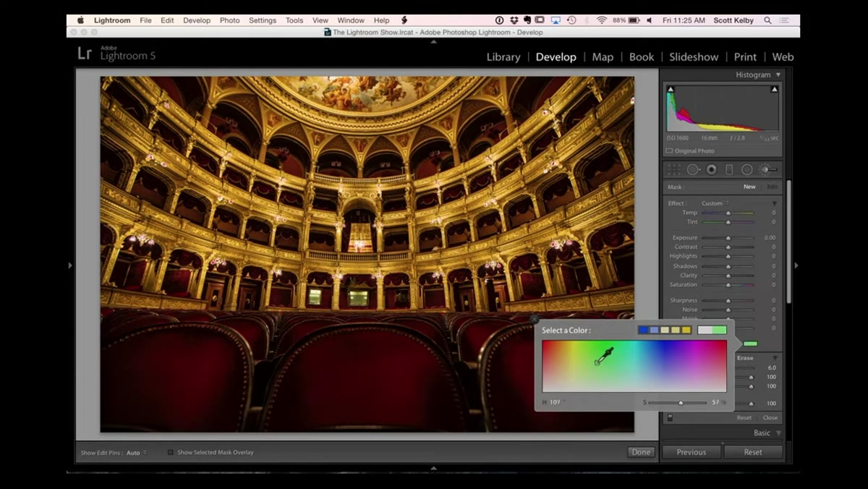This screenshot has width=868, height=489.
Task: Click the right panel scrollbar
Action: [788, 242]
